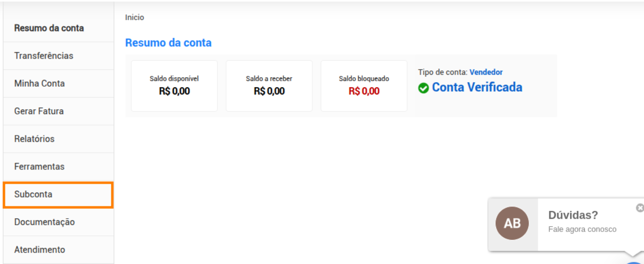Image resolution: width=644 pixels, height=264 pixels.
Task: Click the Inicio breadcrumb link
Action: pyautogui.click(x=135, y=17)
